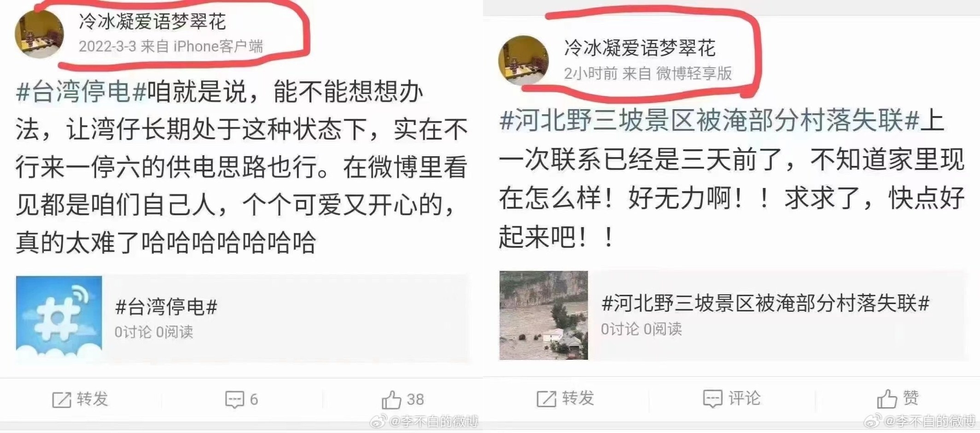The width and height of the screenshot is (980, 433).
Task: Tap the 2小时前 来自 微博轻享版 source line
Action: (648, 73)
